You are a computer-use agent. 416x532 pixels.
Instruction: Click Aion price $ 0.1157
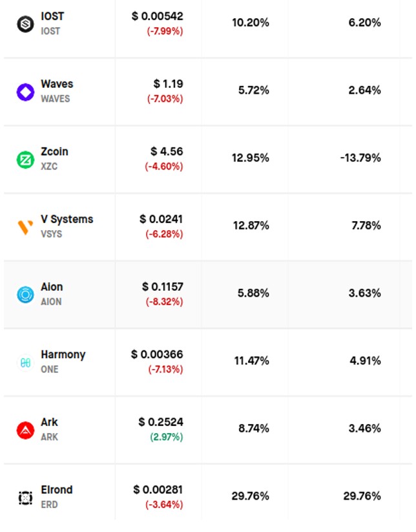[x=162, y=287]
